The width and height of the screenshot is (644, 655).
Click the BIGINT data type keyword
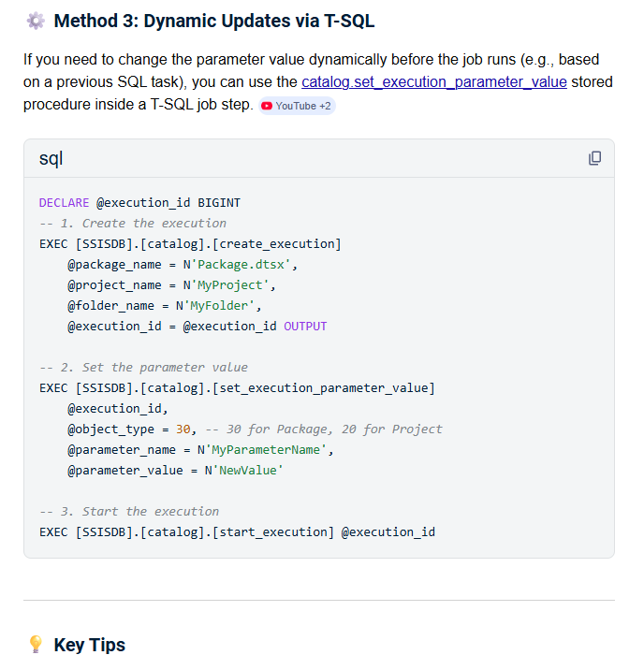(x=219, y=202)
